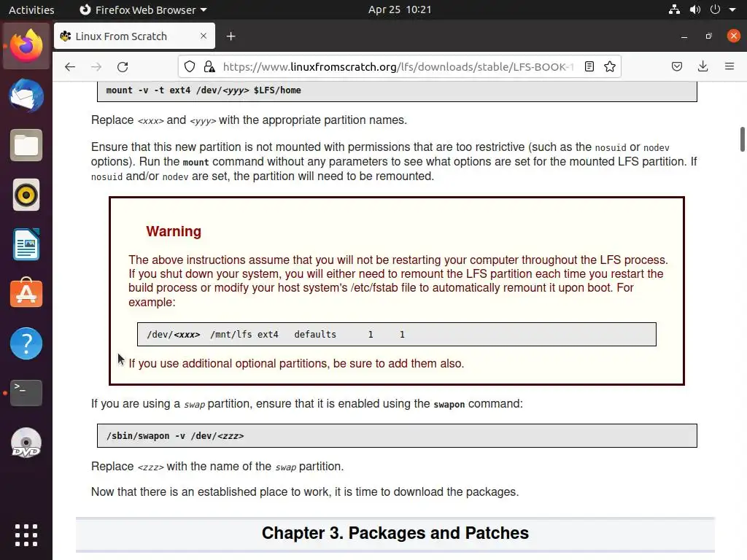Image resolution: width=747 pixels, height=560 pixels.
Task: Open a new tab
Action: [x=231, y=36]
